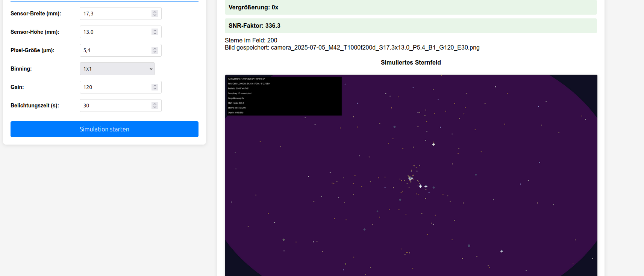Viewport: 644px width, 276px height.
Task: Click 'Sterne im Feld: 200' below the green bars
Action: (251, 40)
